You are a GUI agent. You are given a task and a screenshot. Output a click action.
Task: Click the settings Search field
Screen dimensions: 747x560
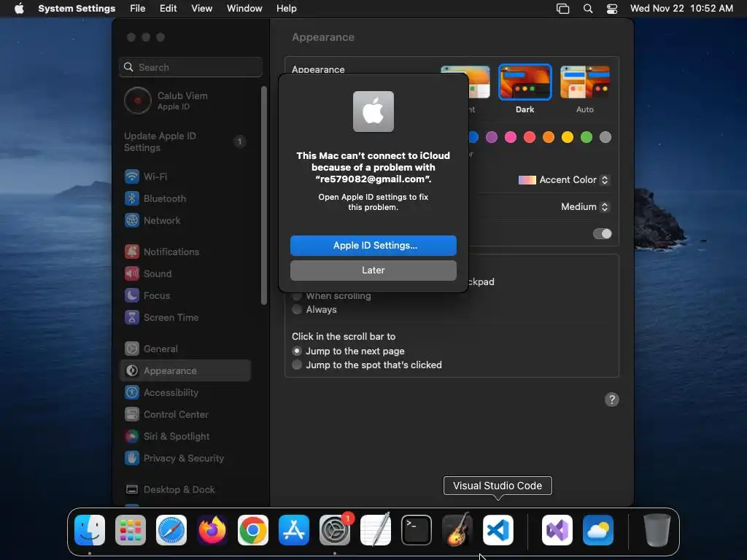tap(190, 67)
